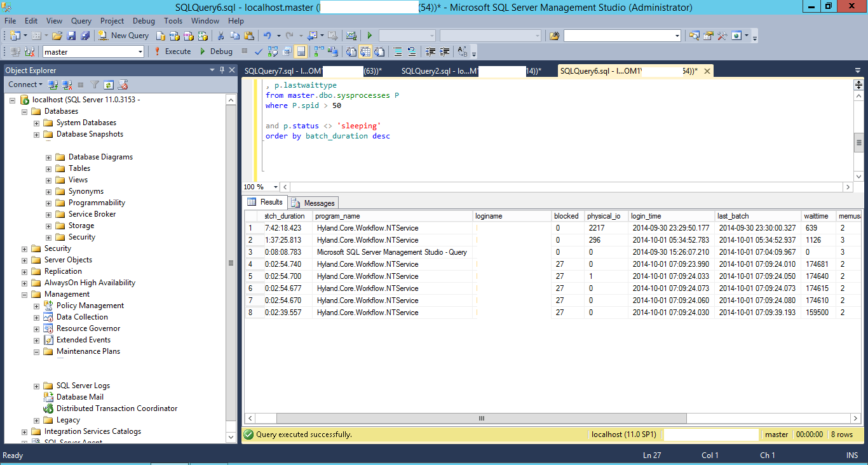Open the Query menu
This screenshot has height=465, width=868.
[x=81, y=20]
